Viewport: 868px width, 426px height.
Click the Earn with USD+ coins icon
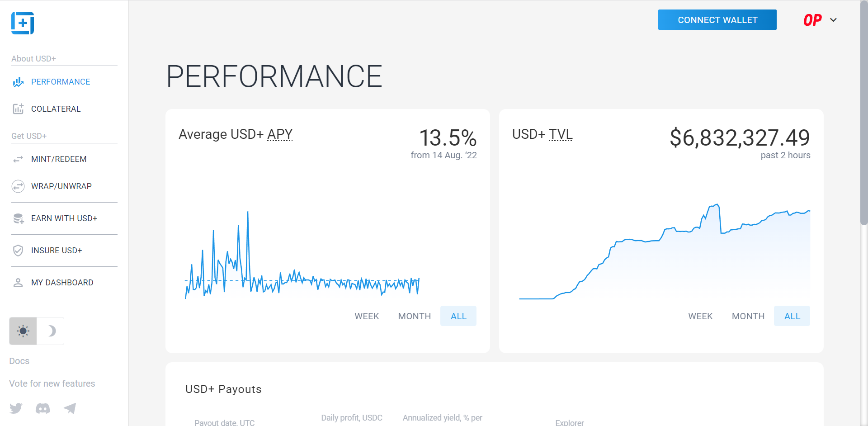18,218
